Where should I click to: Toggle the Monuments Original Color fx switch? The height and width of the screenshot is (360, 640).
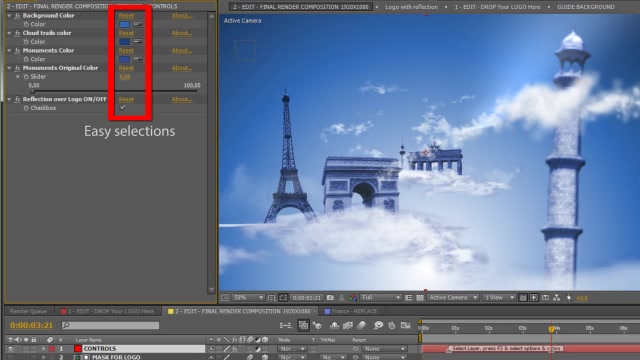coord(18,68)
